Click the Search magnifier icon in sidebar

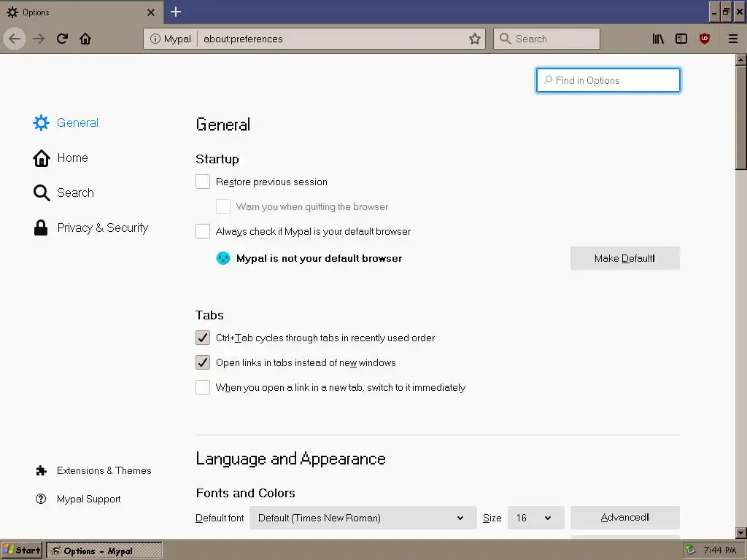[42, 192]
